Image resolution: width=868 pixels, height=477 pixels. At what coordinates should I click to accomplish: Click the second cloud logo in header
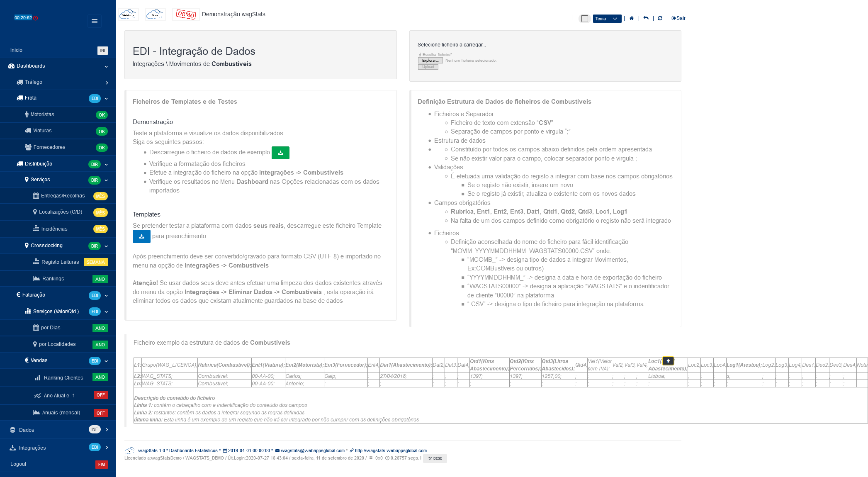click(x=156, y=15)
